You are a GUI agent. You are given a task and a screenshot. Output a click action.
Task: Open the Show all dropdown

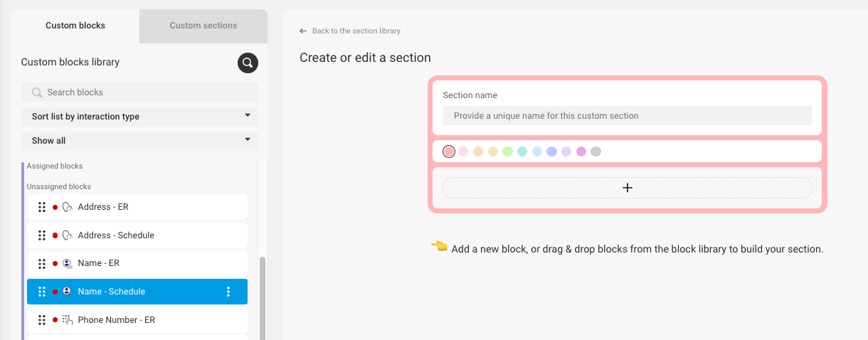click(x=139, y=141)
